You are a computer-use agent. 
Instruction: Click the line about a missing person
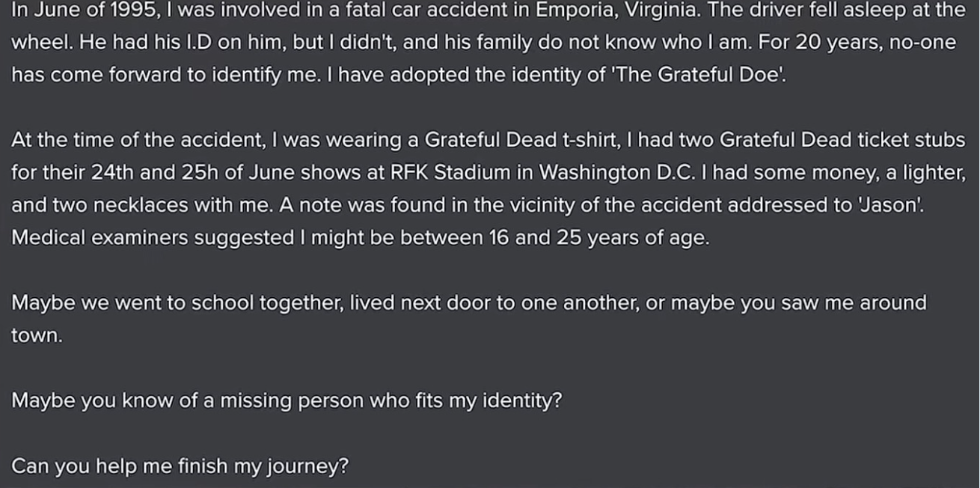(x=287, y=401)
